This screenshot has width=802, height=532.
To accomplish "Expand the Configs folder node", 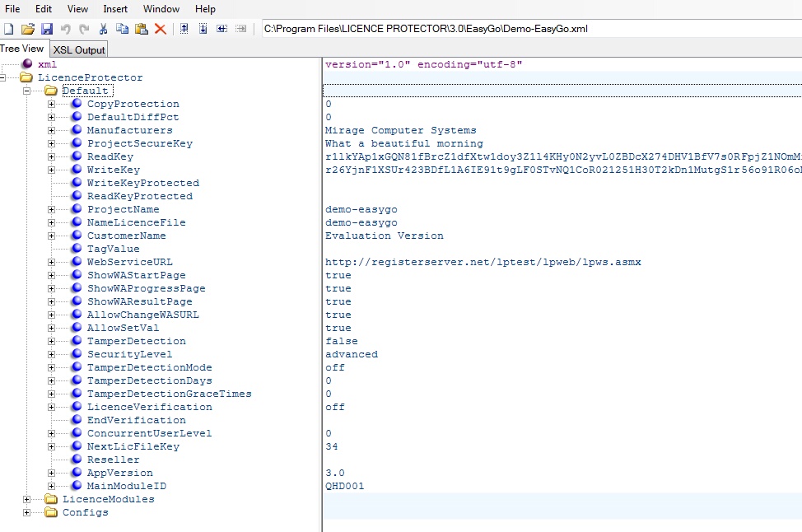I will coord(27,512).
